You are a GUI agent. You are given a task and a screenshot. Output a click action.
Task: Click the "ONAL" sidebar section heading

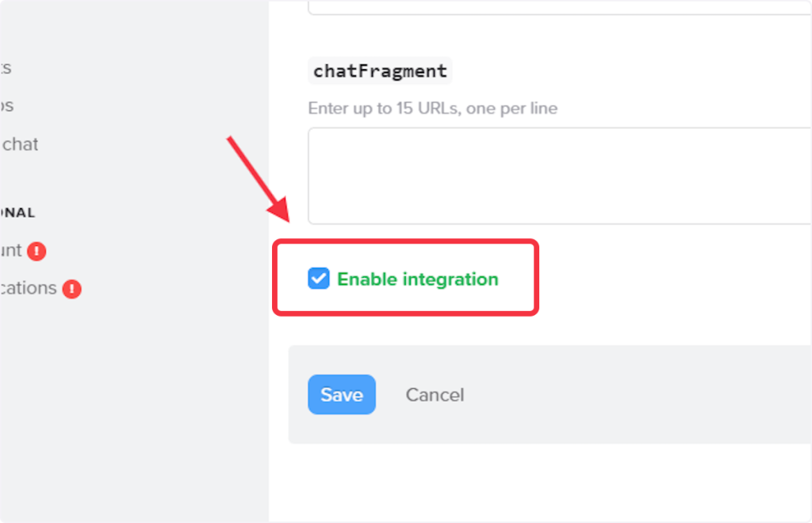[17, 213]
